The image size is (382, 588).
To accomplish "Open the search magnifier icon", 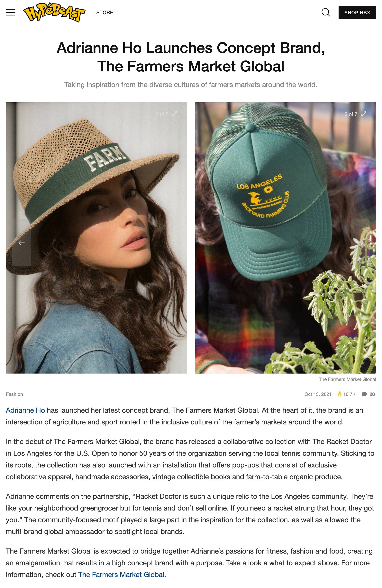I will coord(326,12).
